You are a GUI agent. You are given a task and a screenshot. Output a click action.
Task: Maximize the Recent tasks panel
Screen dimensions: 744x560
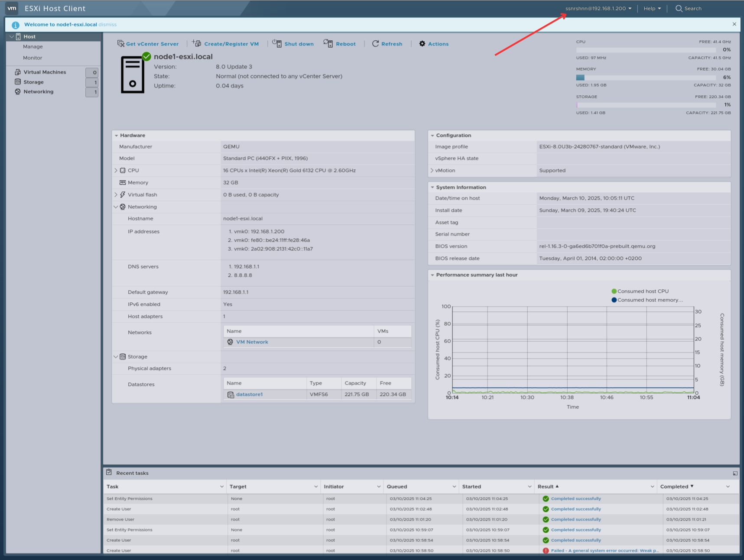tap(735, 473)
